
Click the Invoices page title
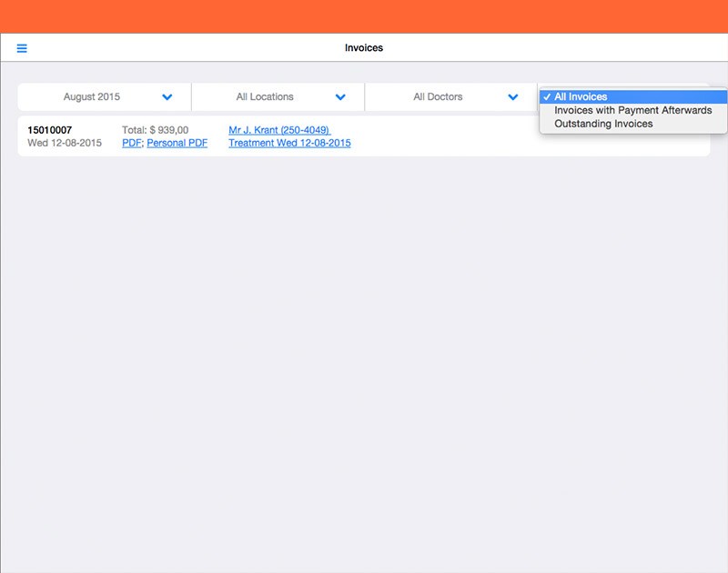pyautogui.click(x=364, y=48)
